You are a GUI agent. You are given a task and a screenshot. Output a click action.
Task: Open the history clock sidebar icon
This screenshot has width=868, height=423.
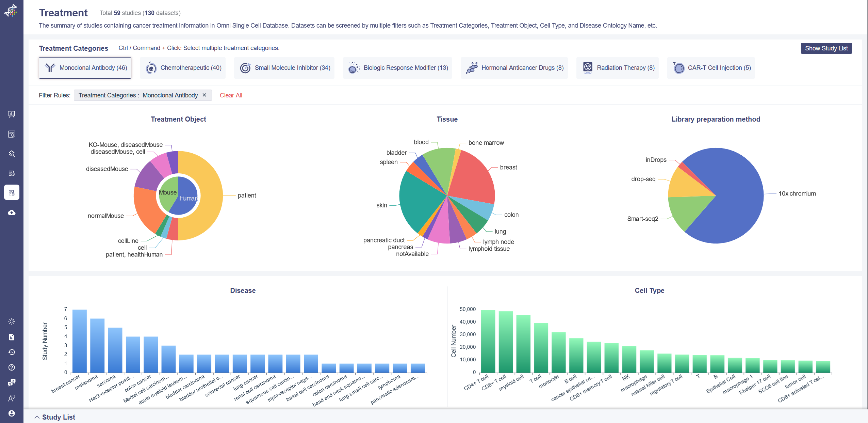pos(12,352)
